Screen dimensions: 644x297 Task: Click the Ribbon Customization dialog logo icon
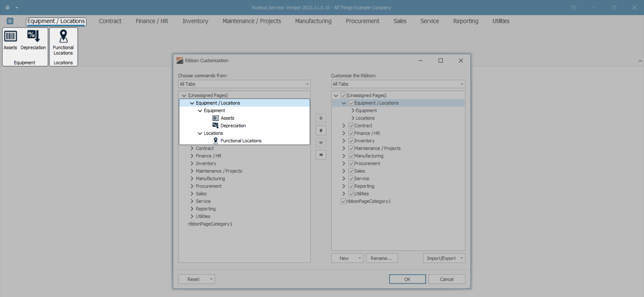[x=180, y=60]
